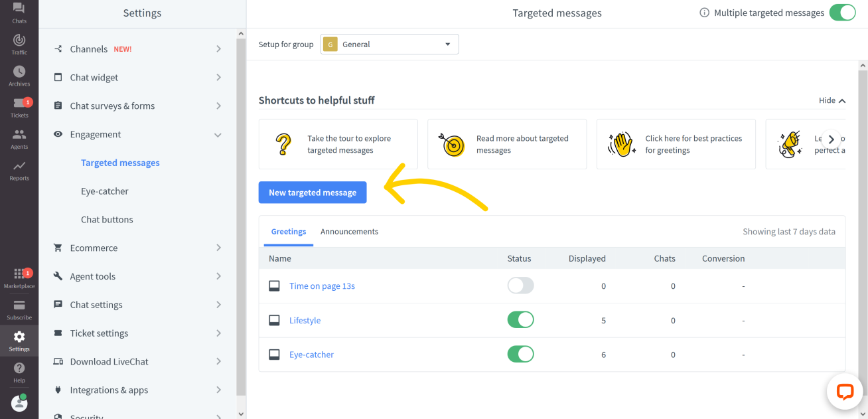The height and width of the screenshot is (419, 868).
Task: Open the Eye-catcher greeting link
Action: 311,355
